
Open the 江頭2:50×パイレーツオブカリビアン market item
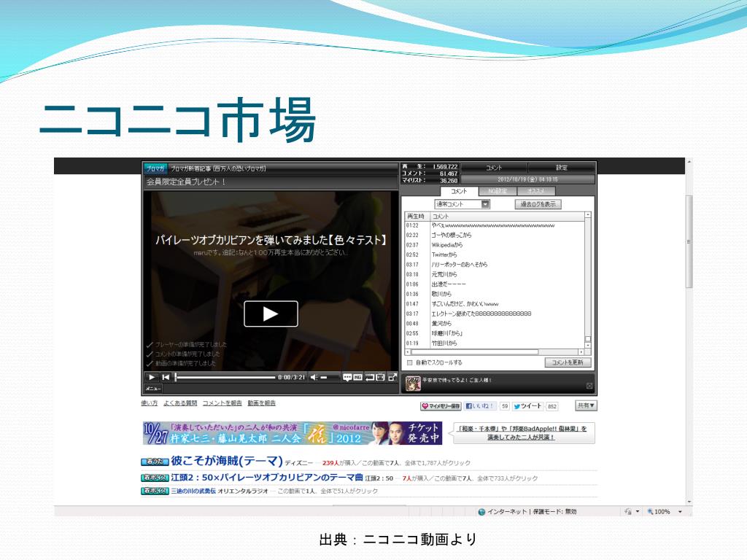tap(267, 478)
